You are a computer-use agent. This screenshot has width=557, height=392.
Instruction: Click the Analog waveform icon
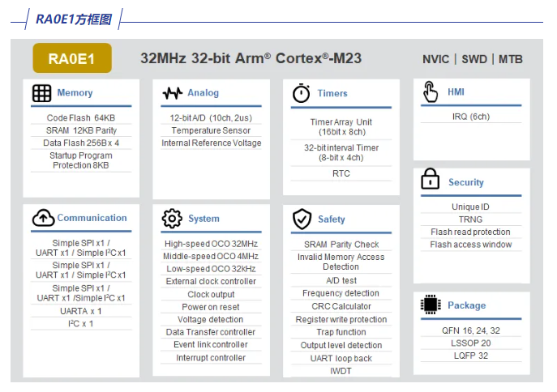[x=172, y=93]
